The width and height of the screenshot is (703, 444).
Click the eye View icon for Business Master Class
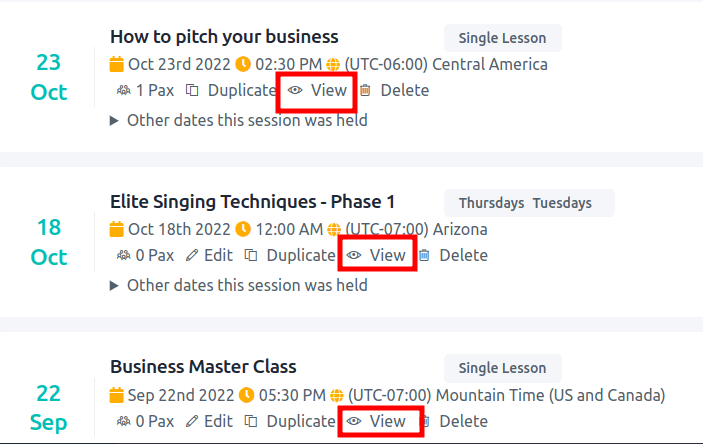[354, 422]
